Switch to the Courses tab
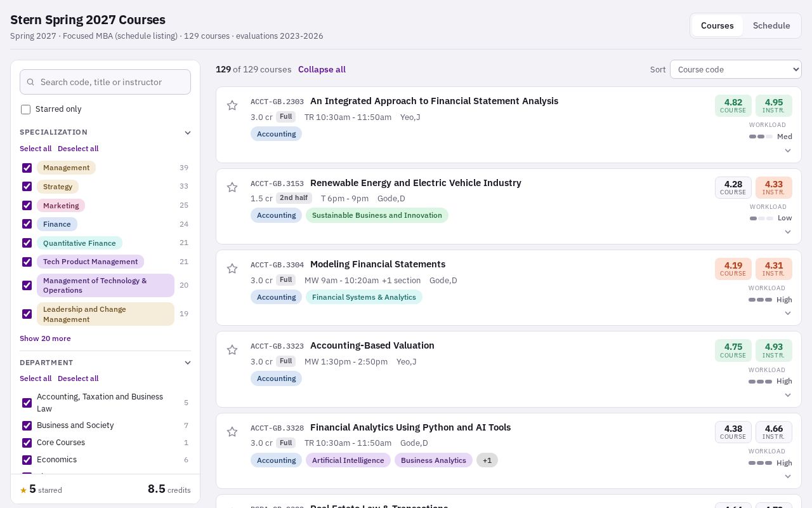The height and width of the screenshot is (508, 812). 717,25
